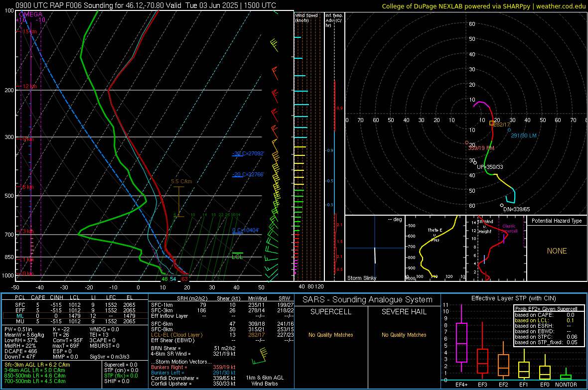Screen dimensions: 588x390
Task: Click 'Effective Layer STP (with CIN)' title
Action: tap(513, 298)
